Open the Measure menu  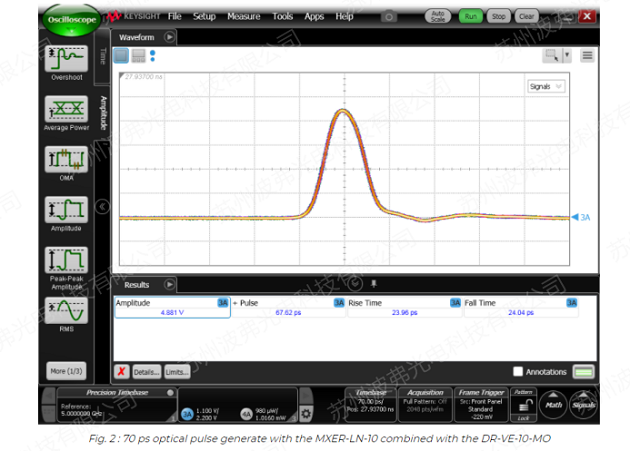[243, 17]
